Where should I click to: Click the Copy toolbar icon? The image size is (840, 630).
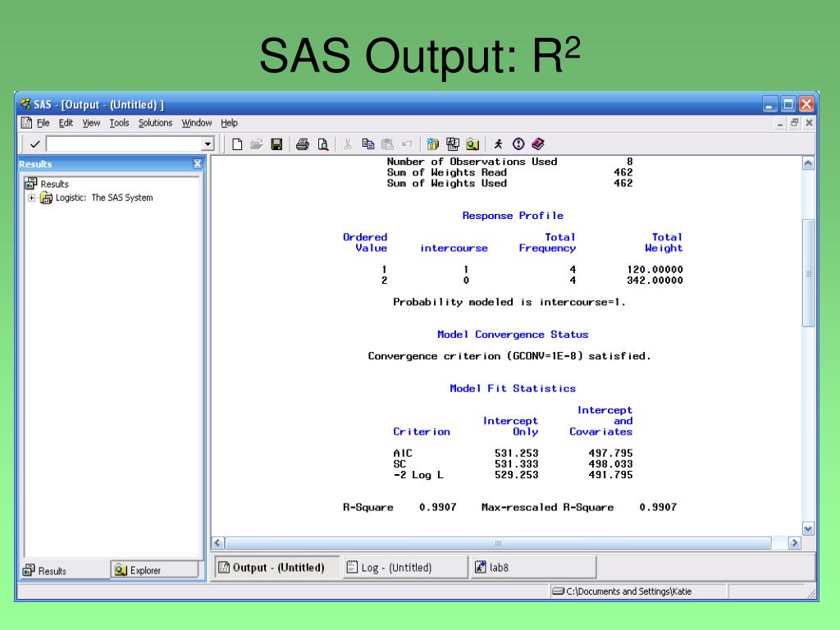(367, 144)
